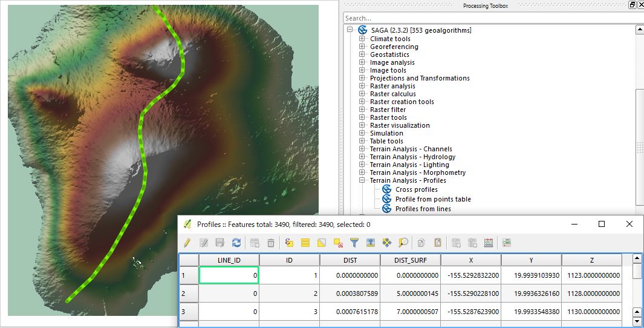Paste features from clipboard icon
This screenshot has height=328, width=644.
[x=437, y=243]
